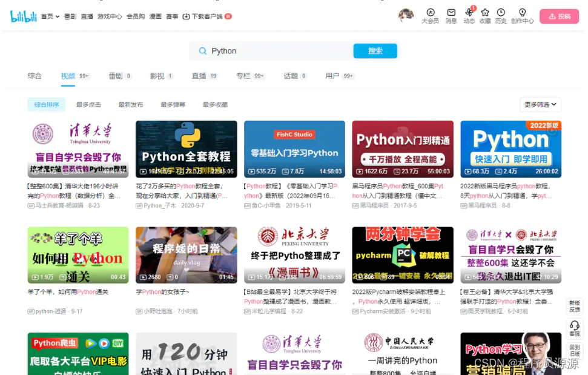Click the search magnifier icon

(202, 51)
